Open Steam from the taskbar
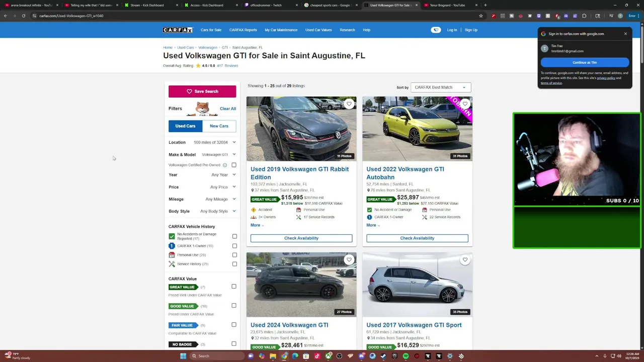This screenshot has width=644, height=362. [383, 356]
